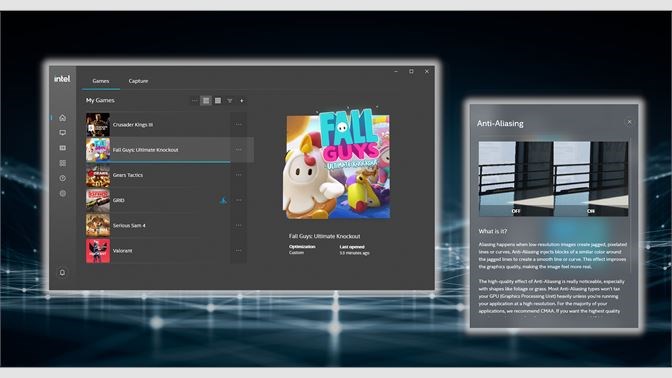Open My Games more options menu

[195, 101]
